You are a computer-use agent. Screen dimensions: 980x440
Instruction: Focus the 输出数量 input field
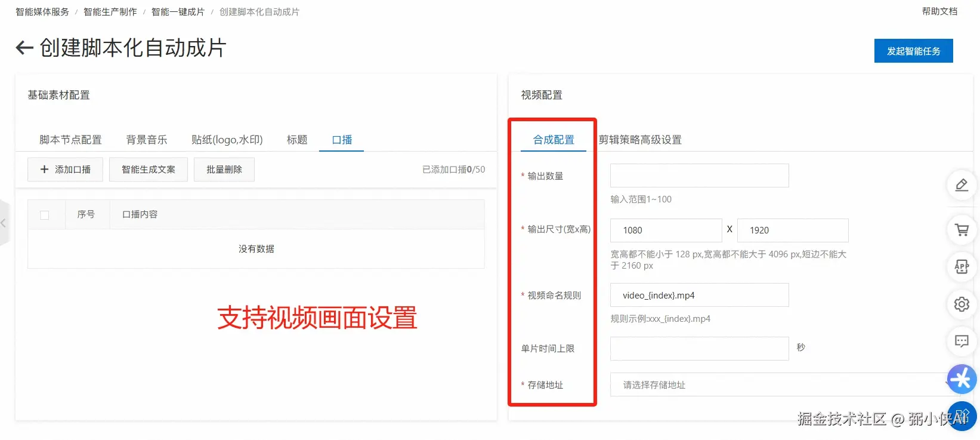(x=699, y=176)
